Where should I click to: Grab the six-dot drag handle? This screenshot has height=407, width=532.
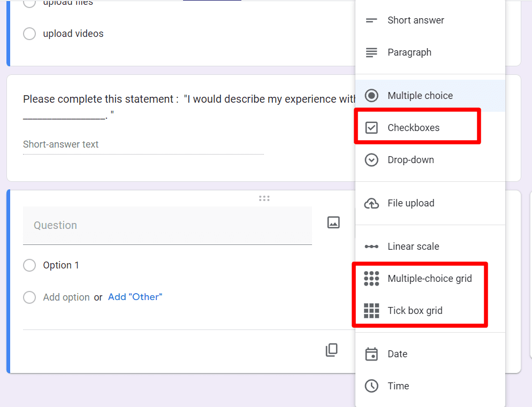264,198
